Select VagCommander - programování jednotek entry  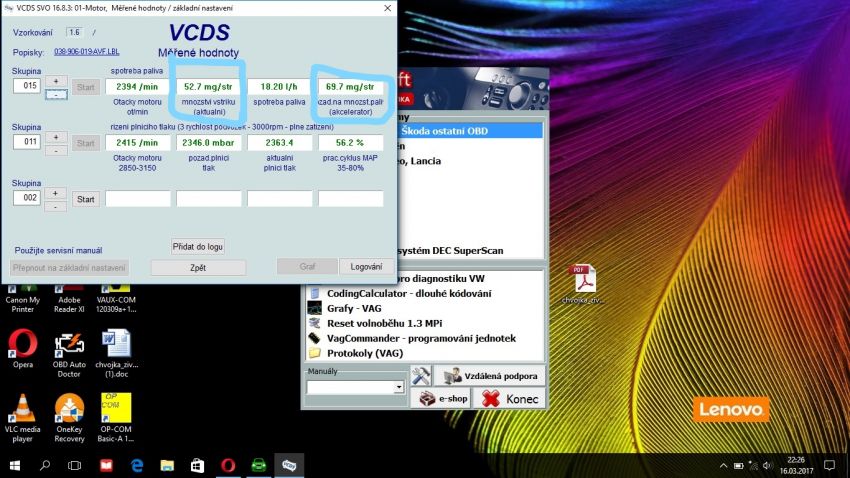tap(421, 338)
